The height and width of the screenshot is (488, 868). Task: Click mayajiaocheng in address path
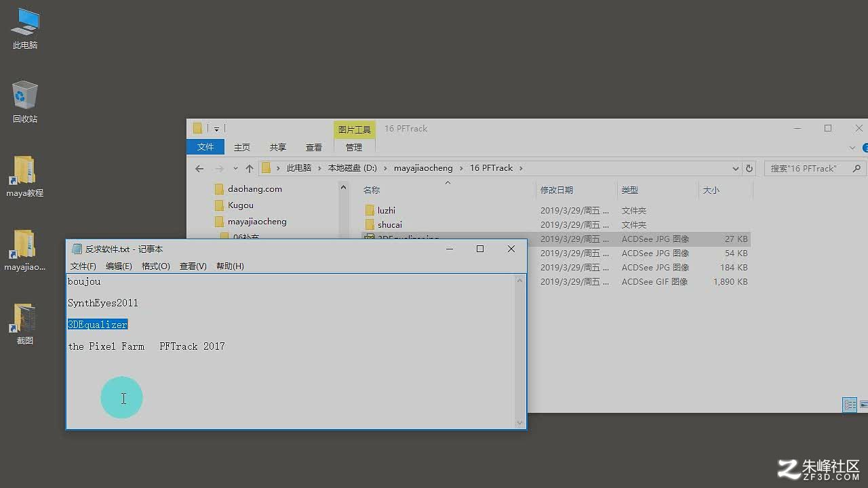pyautogui.click(x=423, y=168)
